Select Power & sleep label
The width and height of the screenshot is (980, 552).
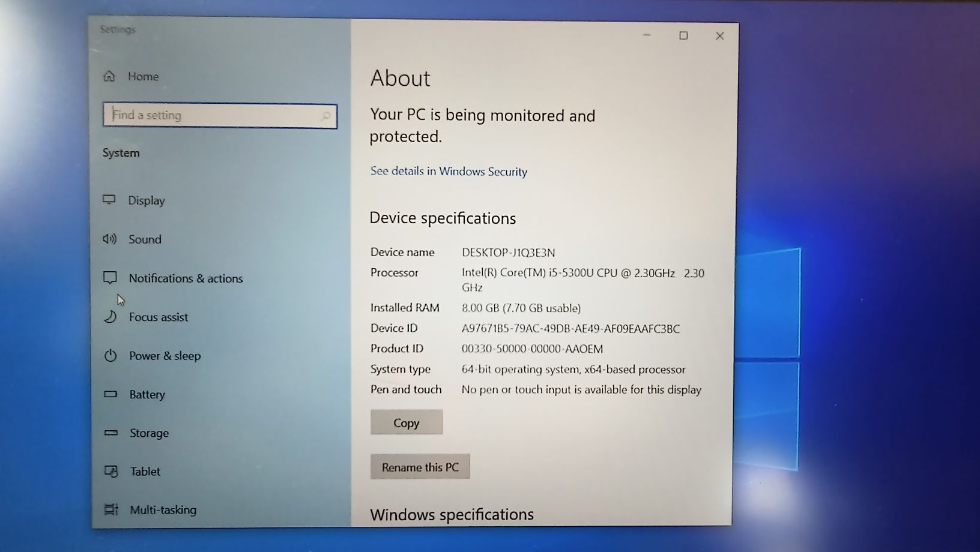click(x=165, y=356)
